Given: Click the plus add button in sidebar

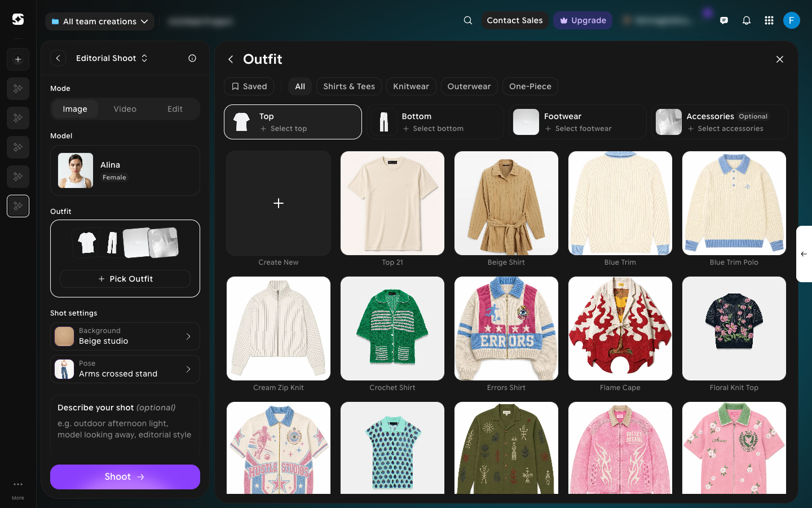Looking at the screenshot, I should coord(18,59).
